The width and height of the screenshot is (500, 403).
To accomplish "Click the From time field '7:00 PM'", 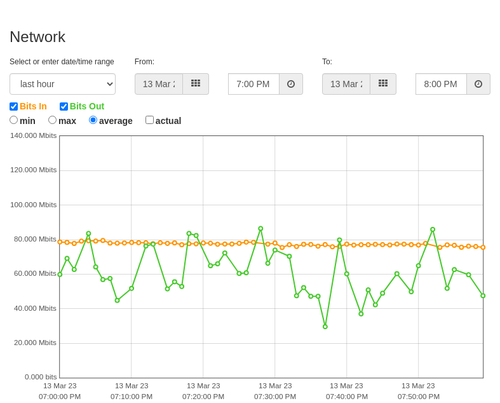I will click(254, 84).
